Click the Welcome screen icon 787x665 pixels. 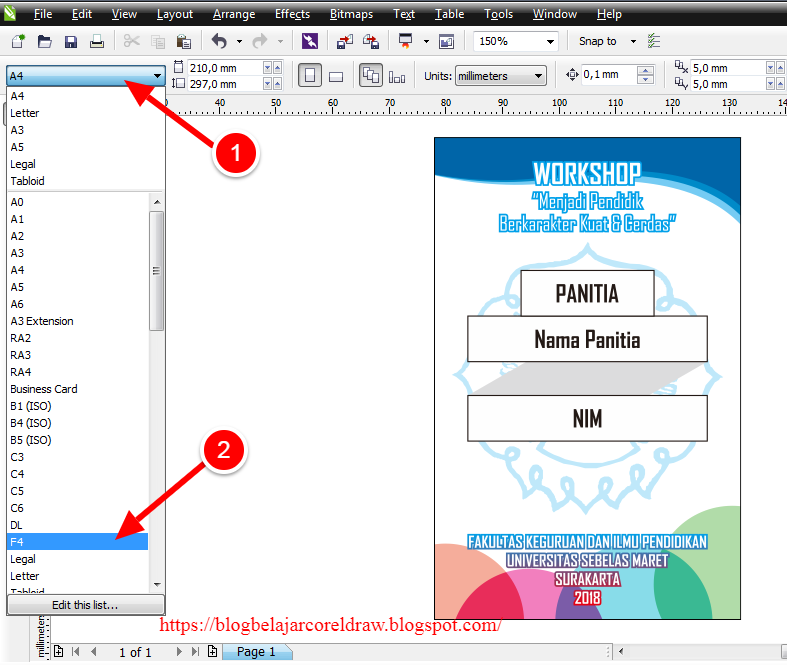(446, 41)
